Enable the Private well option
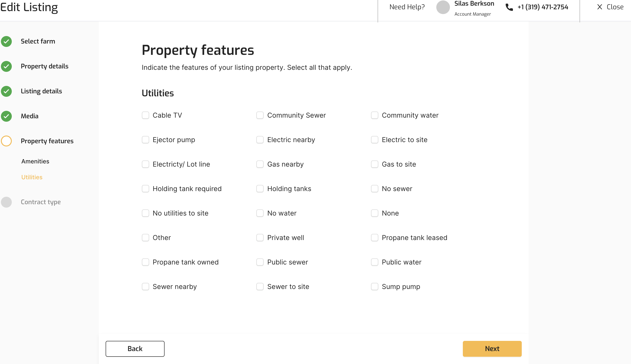This screenshot has width=631, height=364. click(x=260, y=238)
